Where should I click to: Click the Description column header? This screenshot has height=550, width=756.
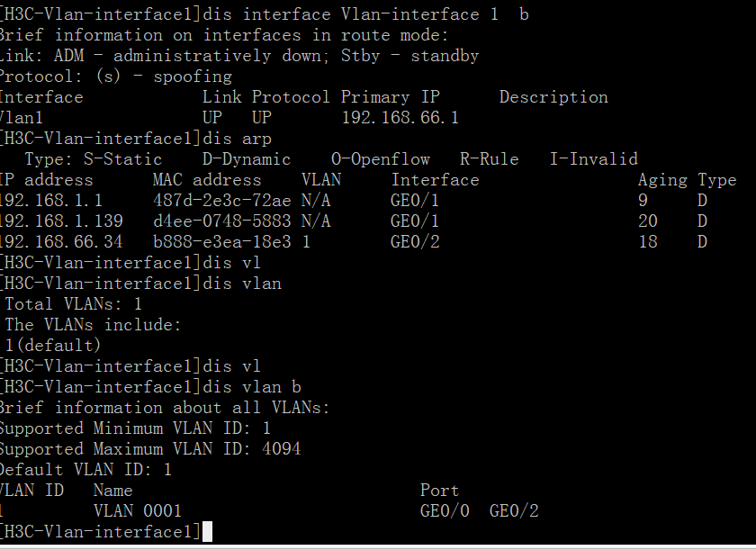pyautogui.click(x=553, y=97)
